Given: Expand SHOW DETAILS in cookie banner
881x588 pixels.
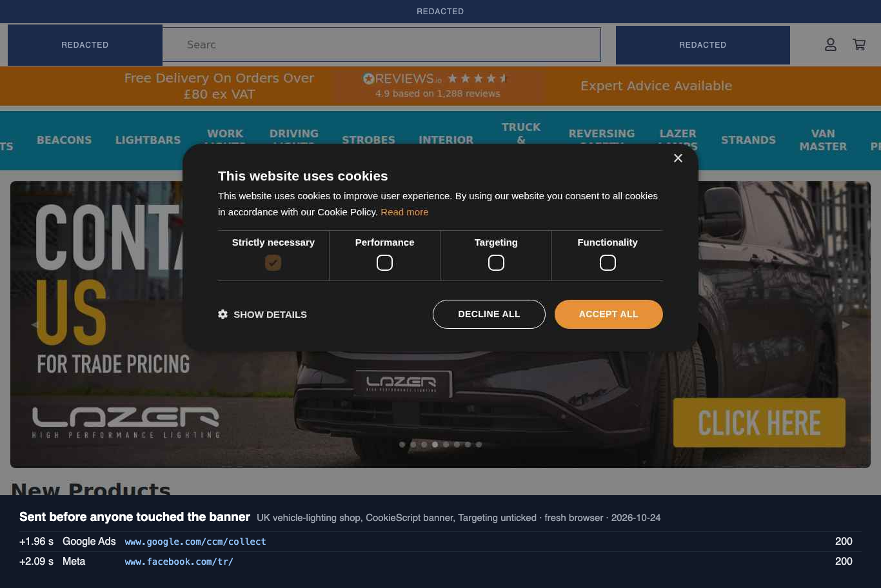Looking at the screenshot, I should (x=262, y=314).
